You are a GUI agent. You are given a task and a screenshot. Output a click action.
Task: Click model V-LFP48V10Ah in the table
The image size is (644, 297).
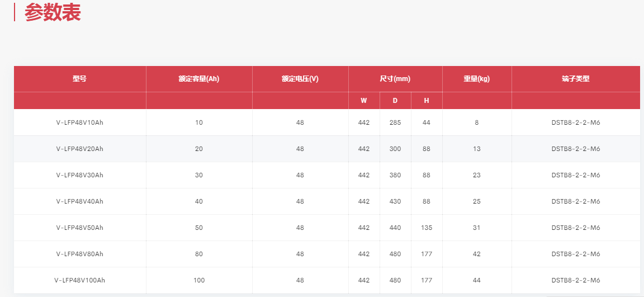80,122
